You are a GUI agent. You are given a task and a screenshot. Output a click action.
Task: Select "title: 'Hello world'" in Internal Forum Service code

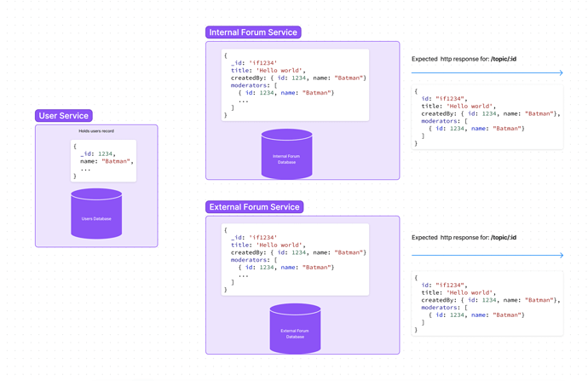(x=268, y=71)
